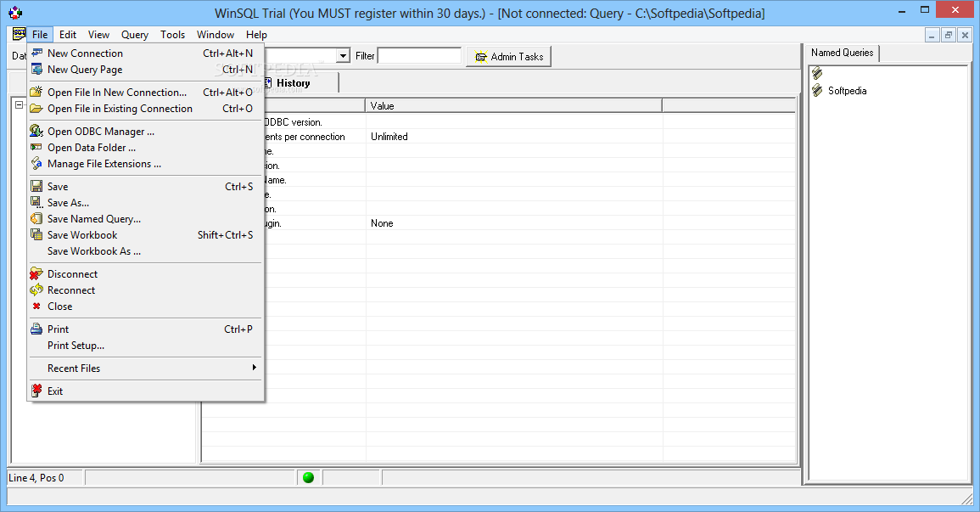Click the green status indicator in the status bar
The width and height of the screenshot is (980, 512).
coord(308,478)
